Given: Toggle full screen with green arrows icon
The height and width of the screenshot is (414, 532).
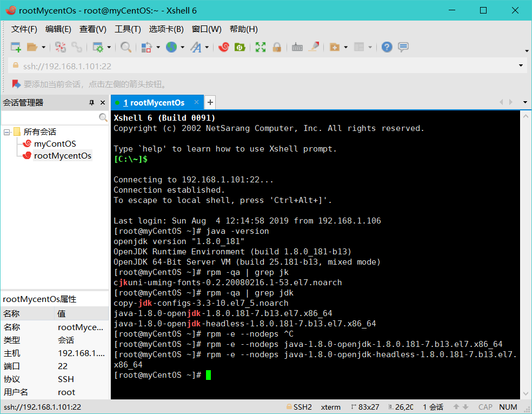Looking at the screenshot, I should click(x=260, y=47).
